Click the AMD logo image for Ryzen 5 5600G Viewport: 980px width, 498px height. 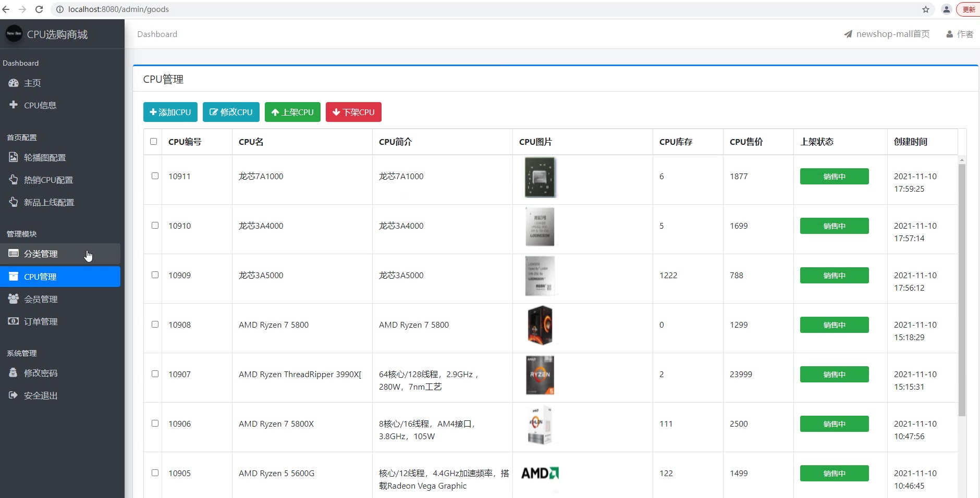pos(540,473)
